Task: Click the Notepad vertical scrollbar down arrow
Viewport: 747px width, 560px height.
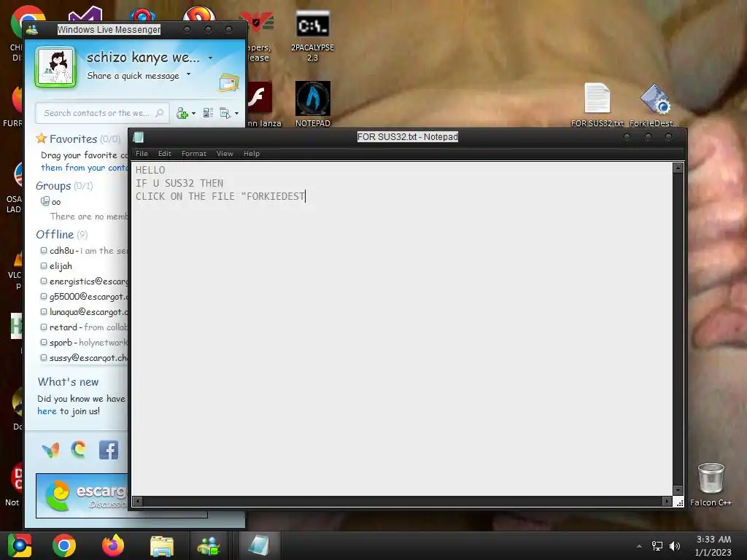Action: pos(678,491)
